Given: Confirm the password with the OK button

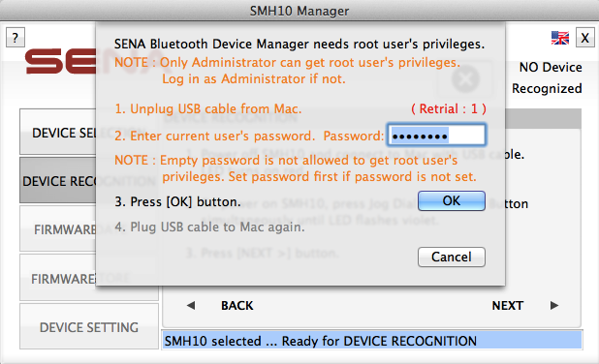Looking at the screenshot, I should point(452,200).
